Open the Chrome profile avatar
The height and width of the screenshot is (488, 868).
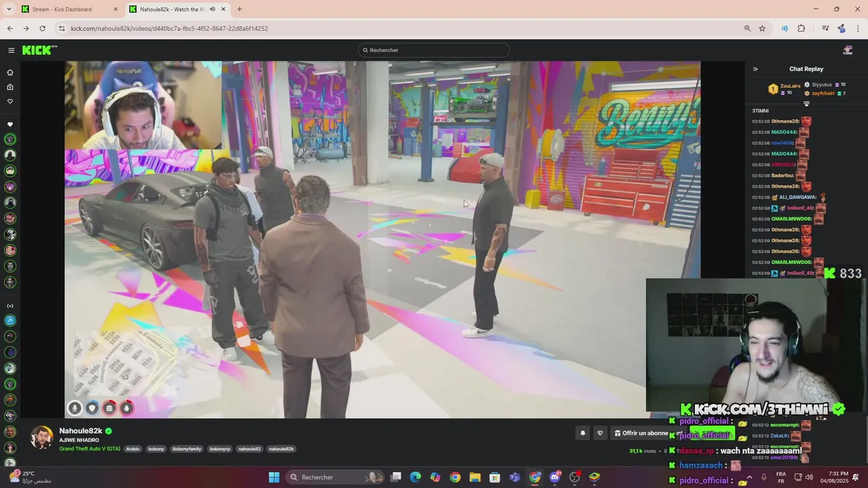pos(842,28)
